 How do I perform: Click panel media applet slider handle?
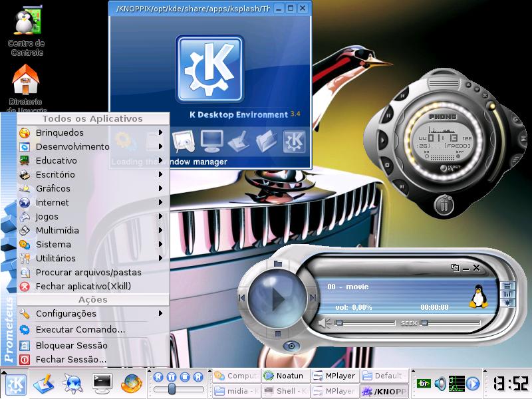pyautogui.click(x=172, y=389)
